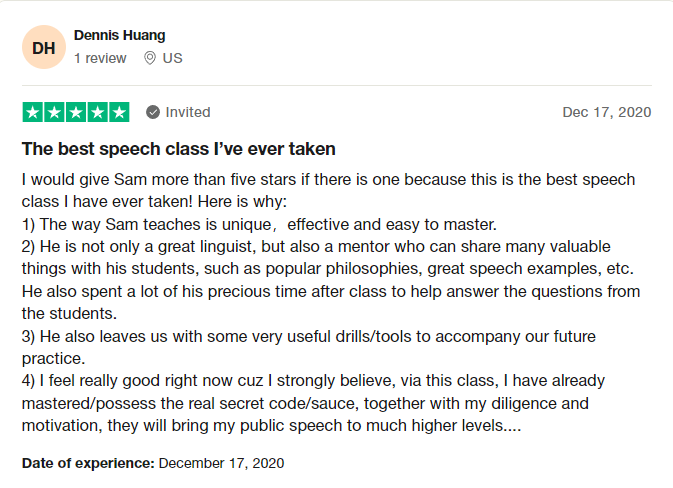Screen dimensions: 673x488
Task: Click the line about Sam's unique teaching
Action: 258,224
